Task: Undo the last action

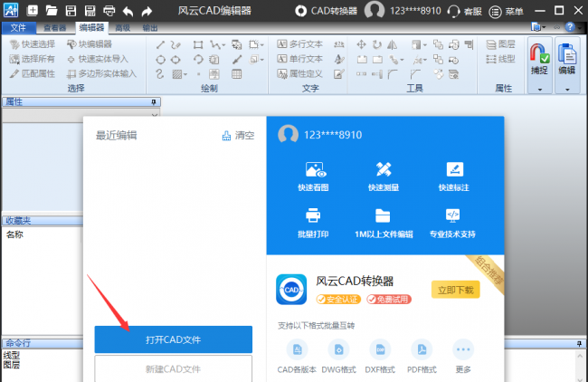Action: [x=128, y=11]
